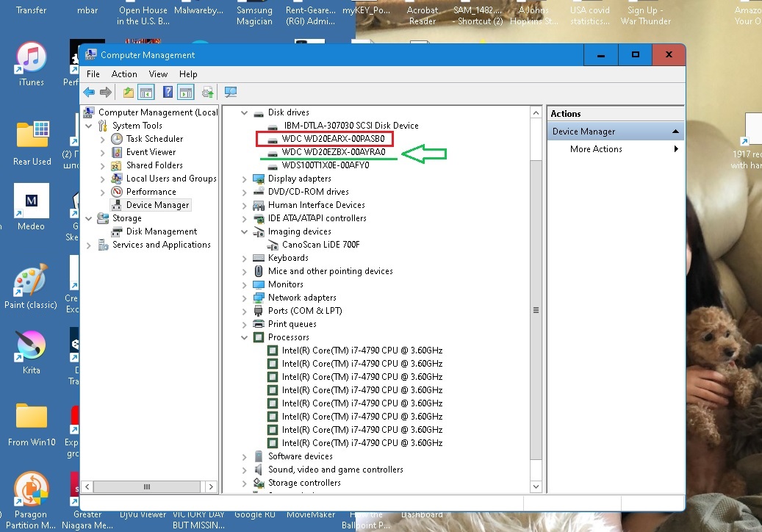The height and width of the screenshot is (532, 762).
Task: Open iTunes desktop shortcut
Action: (32, 64)
